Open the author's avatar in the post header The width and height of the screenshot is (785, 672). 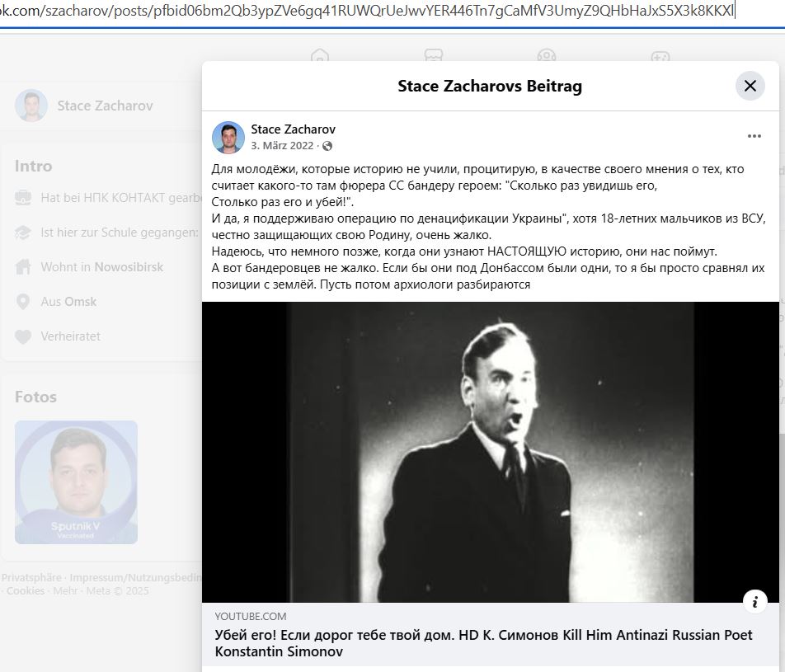point(228,137)
